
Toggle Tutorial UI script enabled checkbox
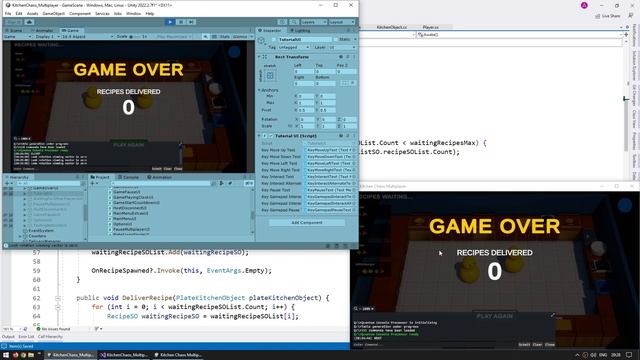click(271, 136)
